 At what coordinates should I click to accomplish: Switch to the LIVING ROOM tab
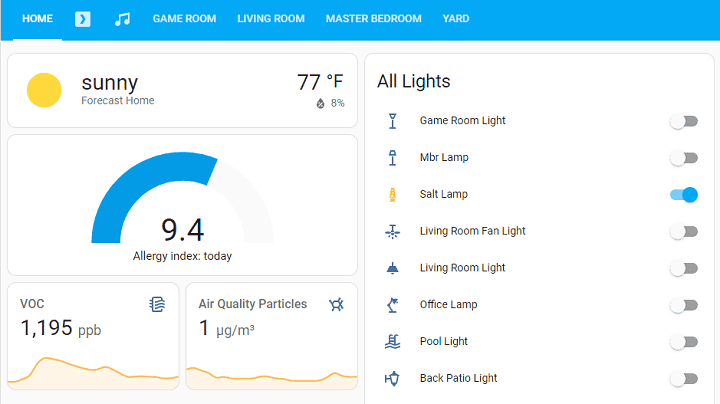[271, 19]
